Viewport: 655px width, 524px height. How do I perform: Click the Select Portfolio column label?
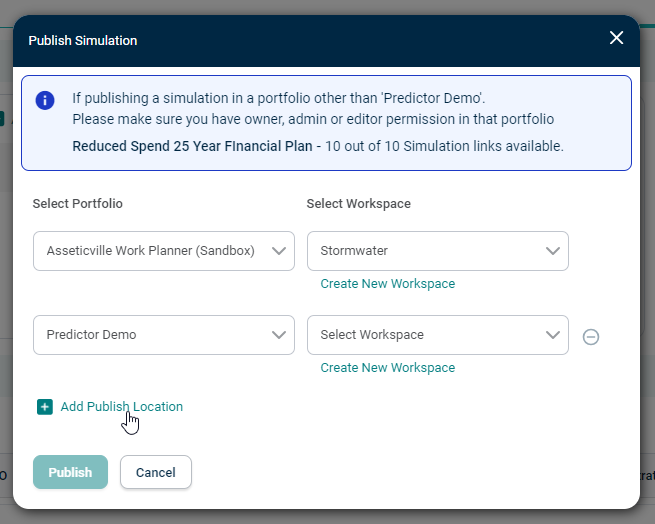78,203
